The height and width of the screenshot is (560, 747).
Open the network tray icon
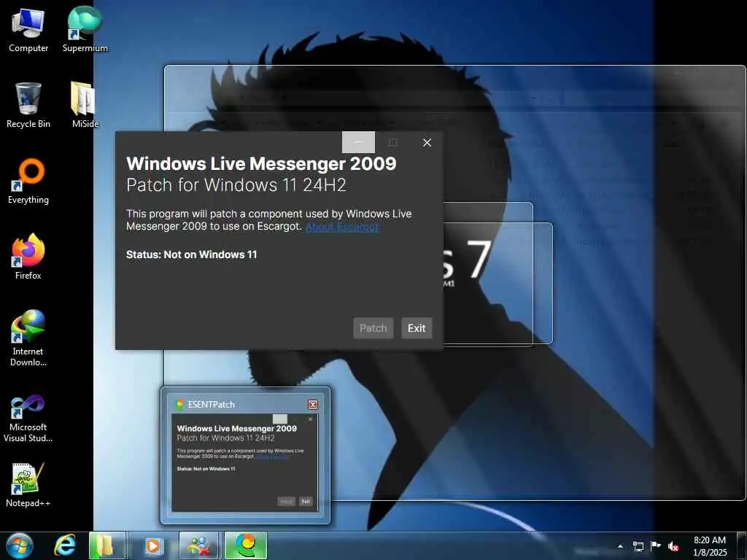tap(638, 546)
